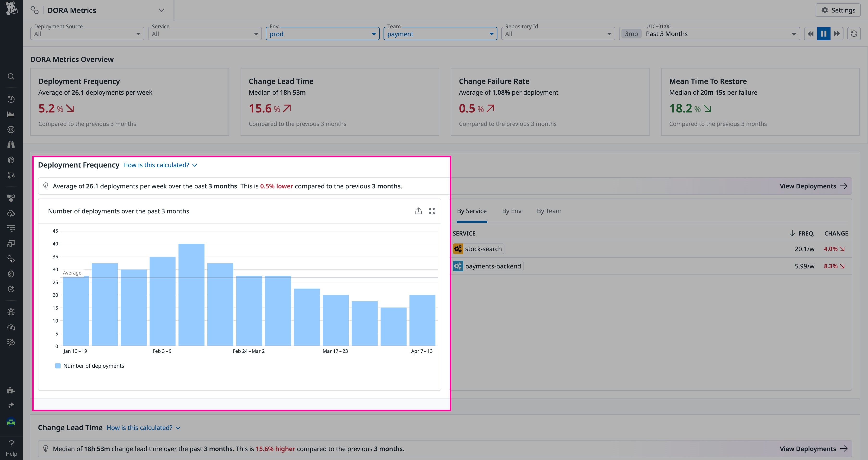Screen dimensions: 868x460
Task: Switch to the By Team tab
Action: 549,211
